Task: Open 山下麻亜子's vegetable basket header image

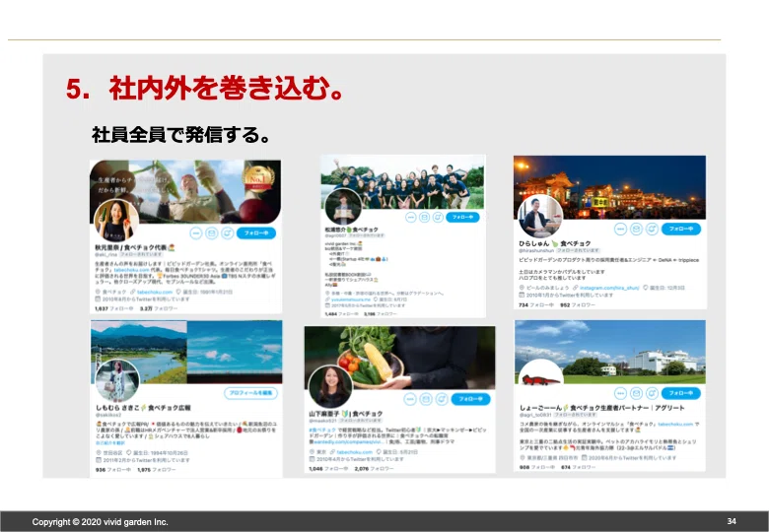Action: click(399, 358)
